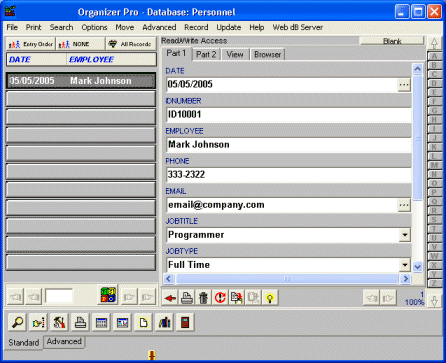Viewport: 446px width, 363px height.
Task: Click the printer icon in the Standard toolbar
Action: pos(80,322)
